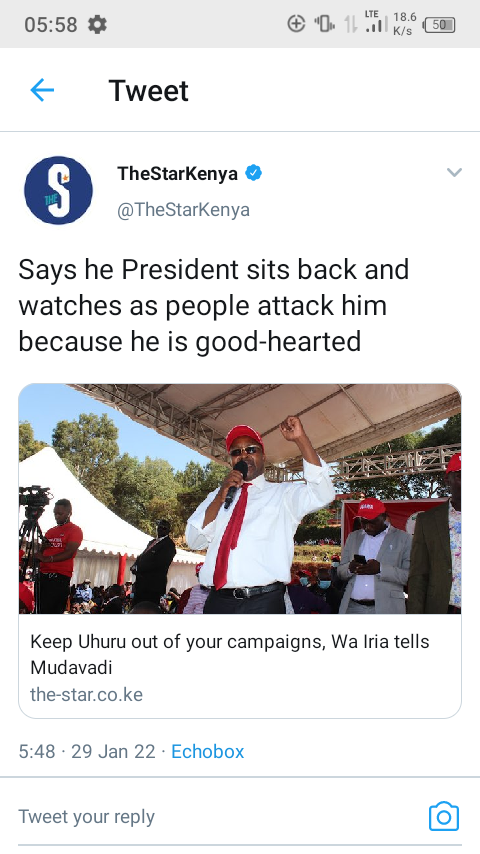Open the article preview image
480x854 pixels.
click(x=240, y=499)
